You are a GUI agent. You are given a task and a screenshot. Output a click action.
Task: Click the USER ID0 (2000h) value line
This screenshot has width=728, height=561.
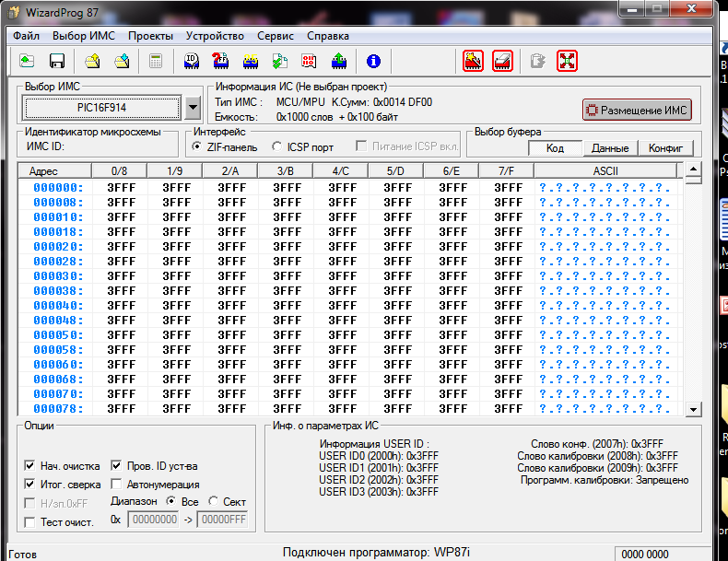379,456
